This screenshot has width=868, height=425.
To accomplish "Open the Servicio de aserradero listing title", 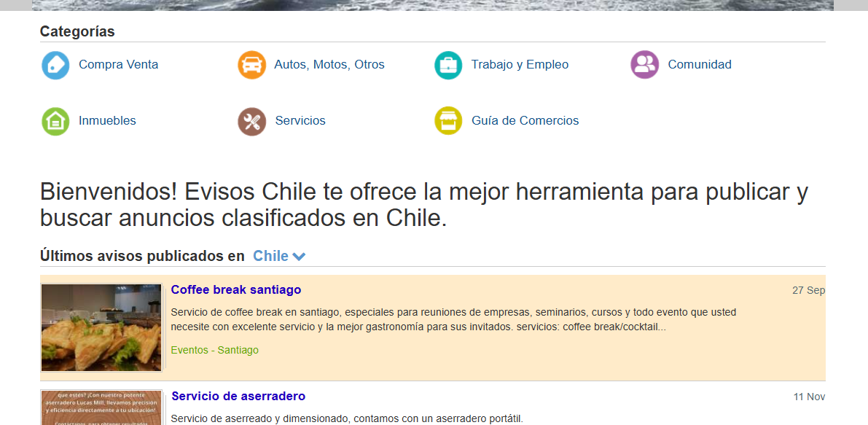I will click(x=238, y=397).
